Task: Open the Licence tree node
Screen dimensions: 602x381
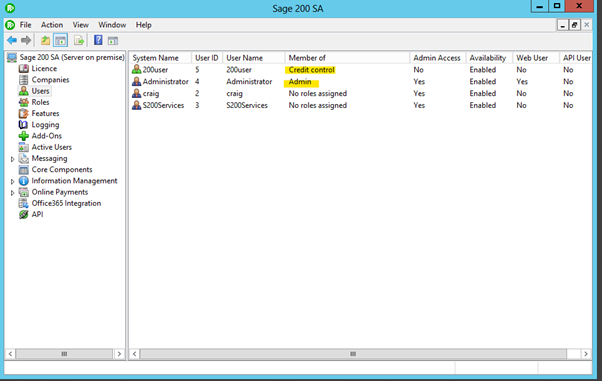Action: pos(44,68)
